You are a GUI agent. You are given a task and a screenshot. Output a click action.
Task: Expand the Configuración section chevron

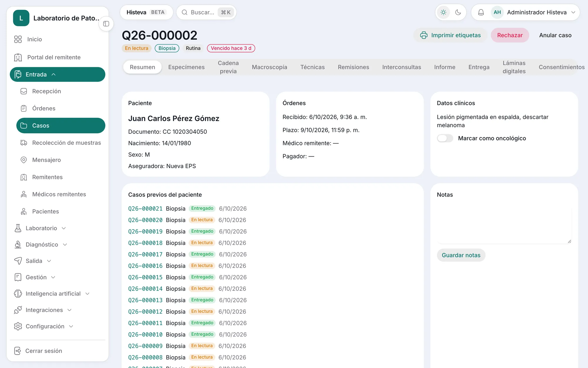(x=71, y=326)
